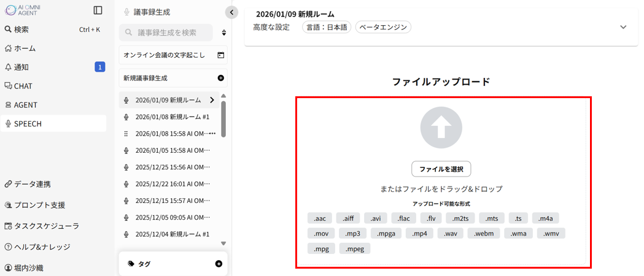Click the tag icon beside タグ

[131, 264]
